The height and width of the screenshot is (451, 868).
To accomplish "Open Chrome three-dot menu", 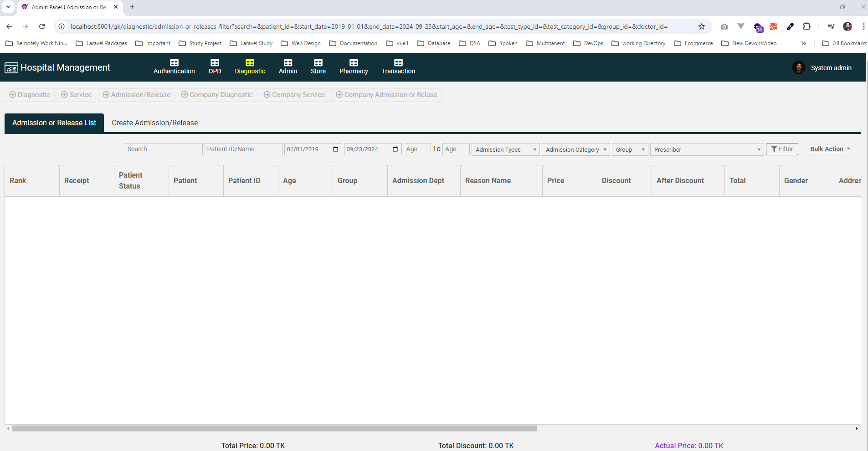I will (863, 26).
